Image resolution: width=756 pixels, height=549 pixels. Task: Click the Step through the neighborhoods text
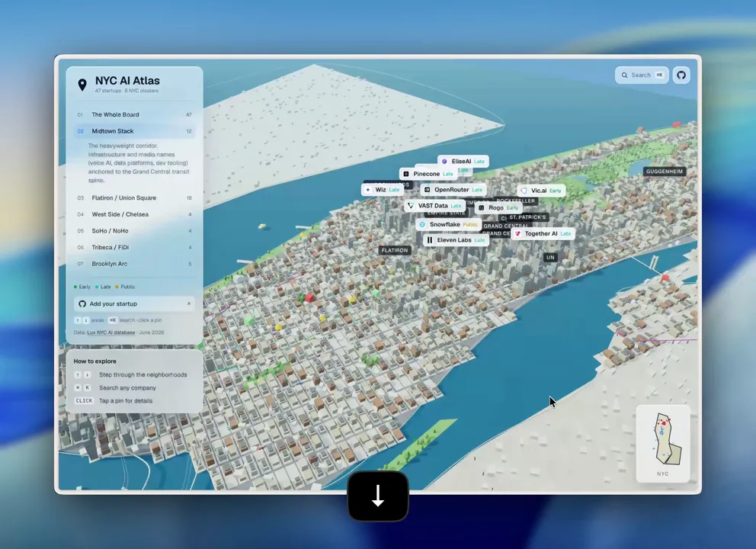click(x=143, y=375)
